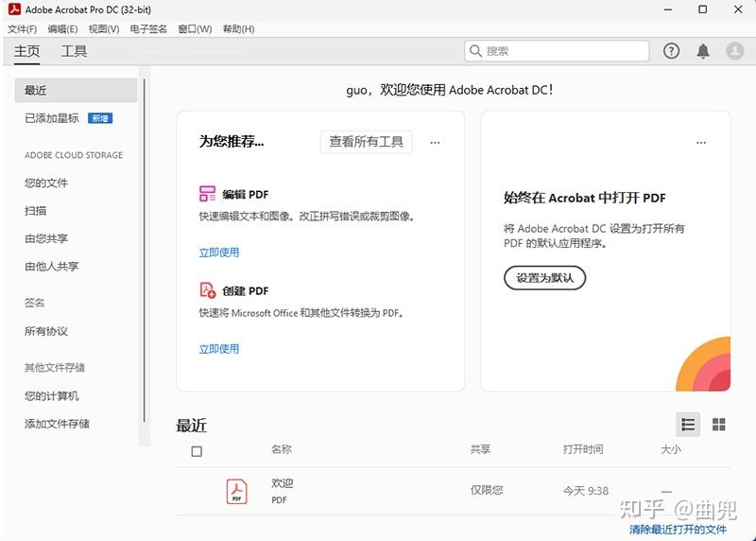Image resolution: width=756 pixels, height=541 pixels.
Task: Click 仅限您 sharing cell
Action: (x=487, y=490)
